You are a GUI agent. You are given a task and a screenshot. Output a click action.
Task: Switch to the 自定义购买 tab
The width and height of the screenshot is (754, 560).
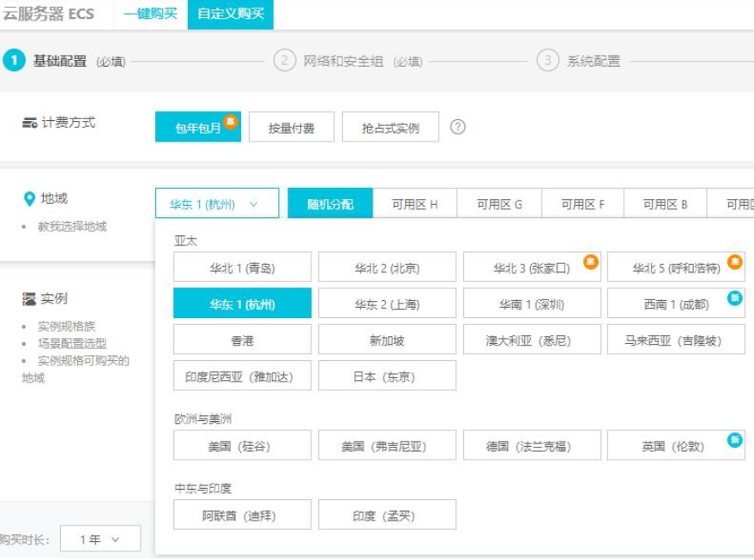tap(231, 14)
